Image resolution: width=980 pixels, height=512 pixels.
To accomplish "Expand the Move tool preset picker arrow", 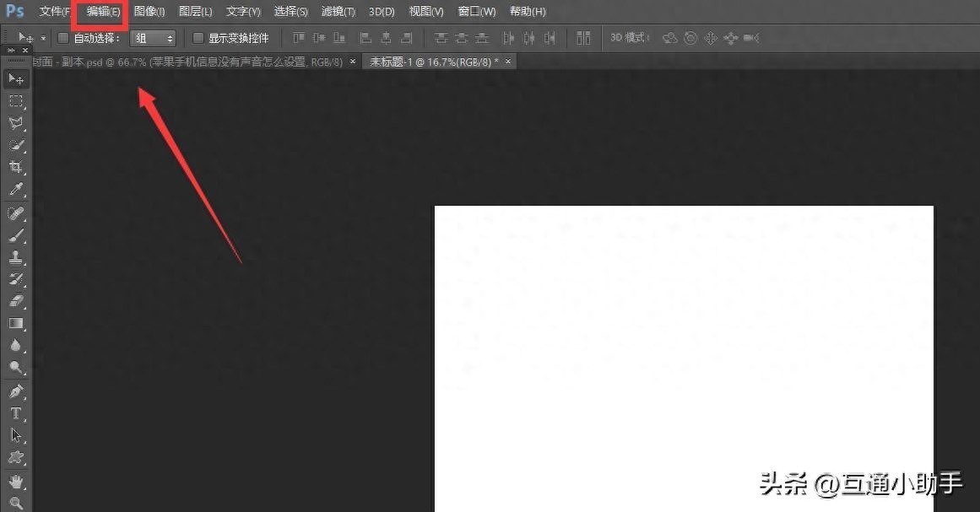I will (43, 38).
